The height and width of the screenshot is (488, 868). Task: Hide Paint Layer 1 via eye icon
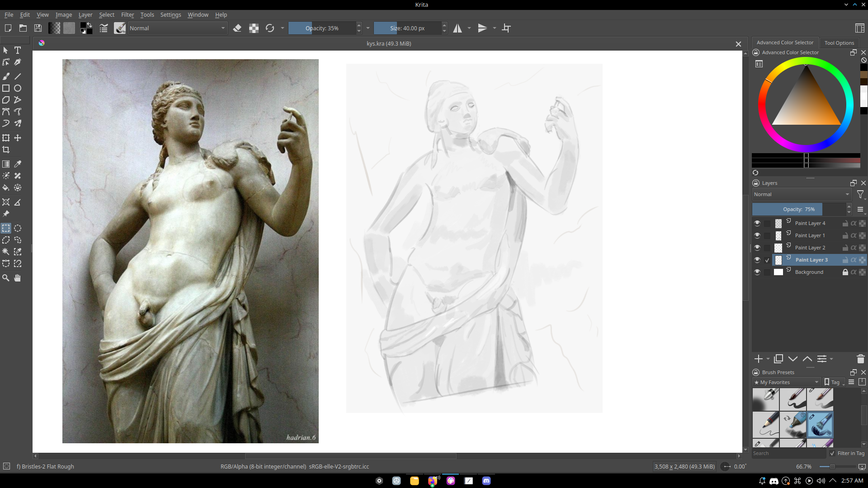point(757,235)
